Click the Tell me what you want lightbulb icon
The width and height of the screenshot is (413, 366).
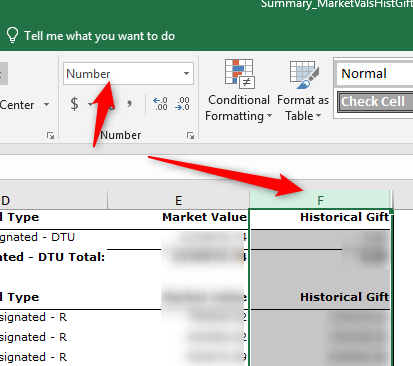click(x=12, y=35)
